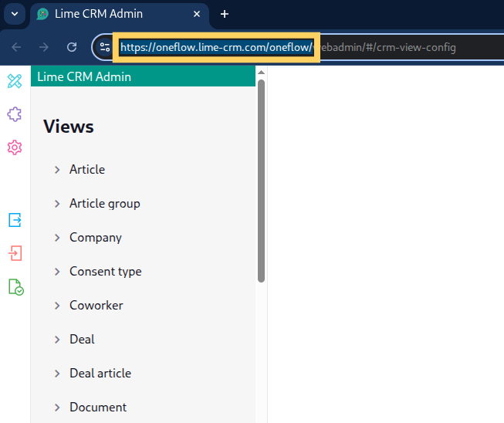Expand the Article view chevron
Viewport: 504px width, 423px height.
click(x=57, y=170)
